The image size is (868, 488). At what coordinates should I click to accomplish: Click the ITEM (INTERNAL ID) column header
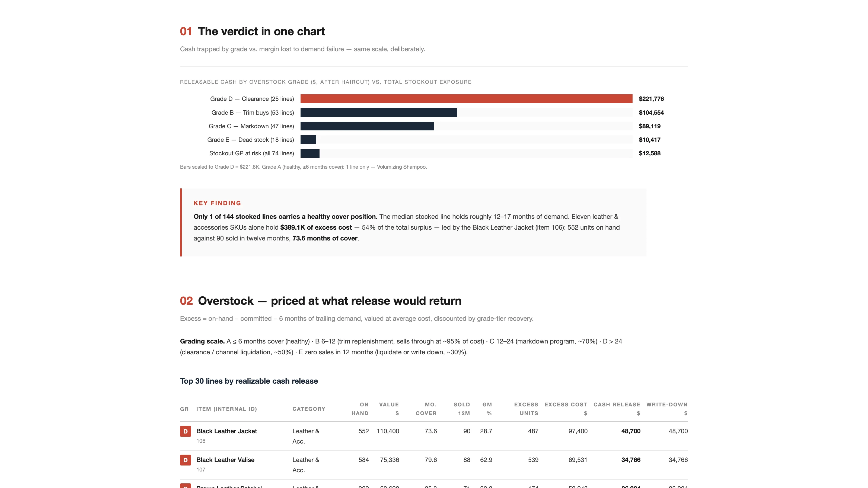tap(227, 409)
